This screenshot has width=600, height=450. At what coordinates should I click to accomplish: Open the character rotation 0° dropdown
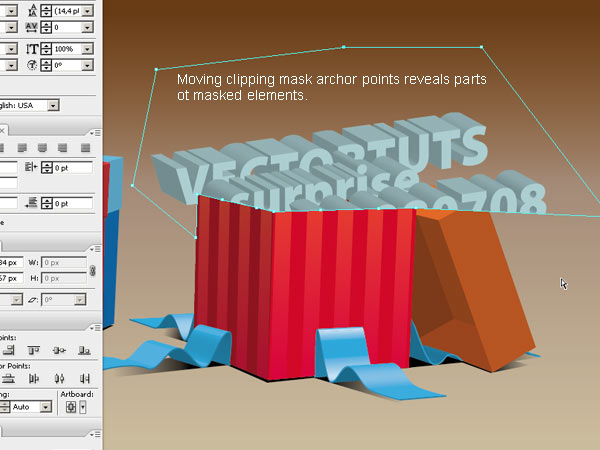tap(88, 65)
